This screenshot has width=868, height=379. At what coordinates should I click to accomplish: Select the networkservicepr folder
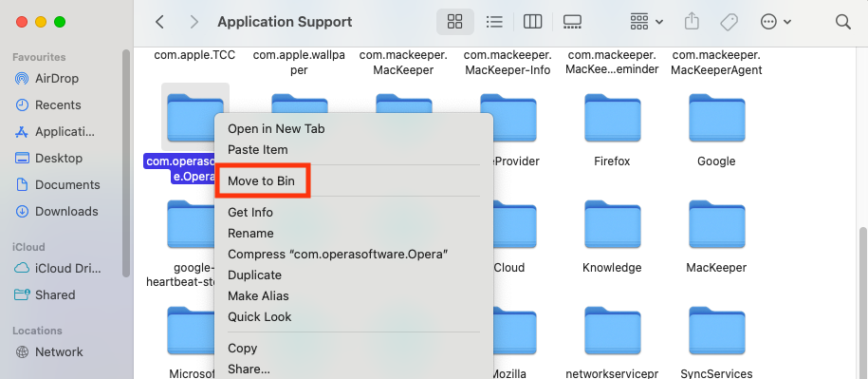point(612,331)
